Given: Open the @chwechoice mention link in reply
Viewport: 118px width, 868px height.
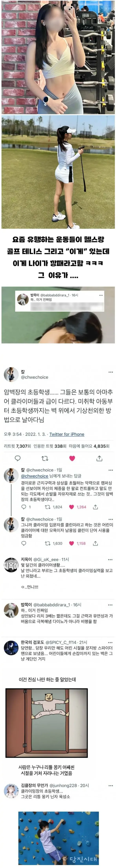Looking at the screenshot, I should pos(35,476).
